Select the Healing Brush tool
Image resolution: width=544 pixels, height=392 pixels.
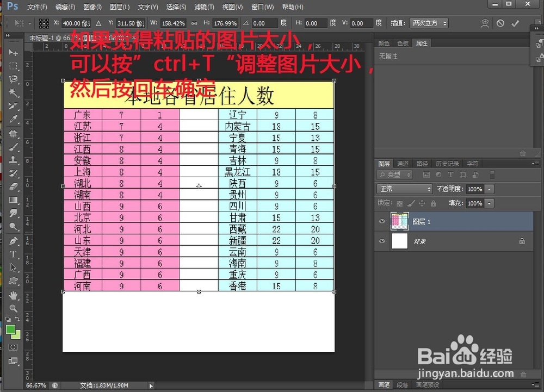pos(13,133)
